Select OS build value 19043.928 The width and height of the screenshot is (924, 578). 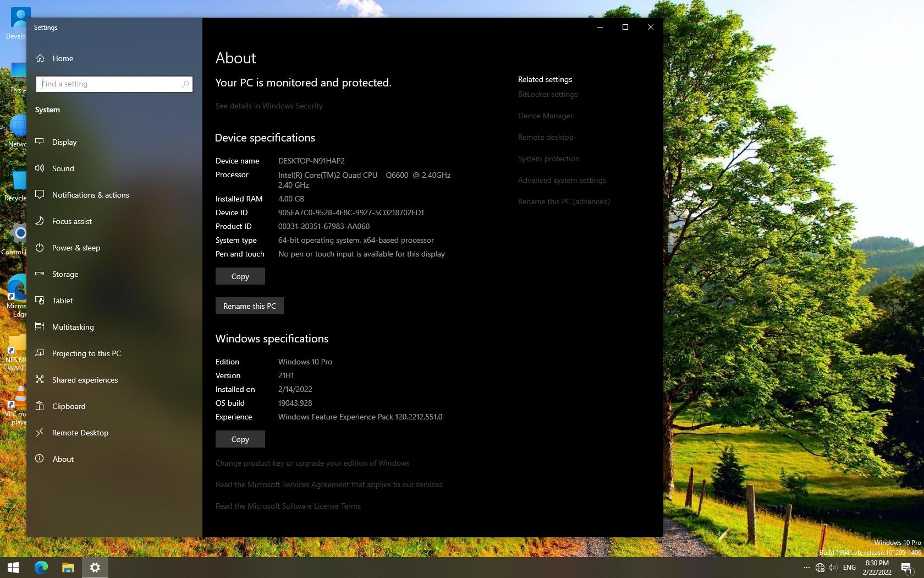tap(295, 403)
